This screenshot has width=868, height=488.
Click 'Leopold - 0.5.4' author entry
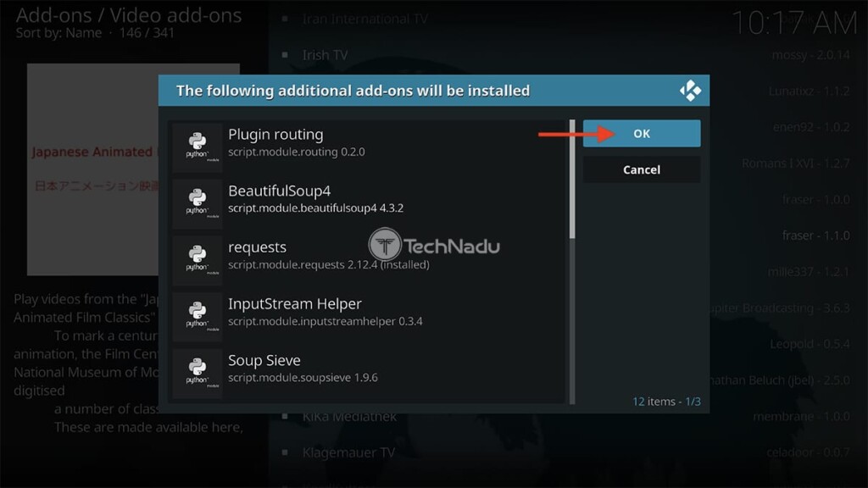810,344
